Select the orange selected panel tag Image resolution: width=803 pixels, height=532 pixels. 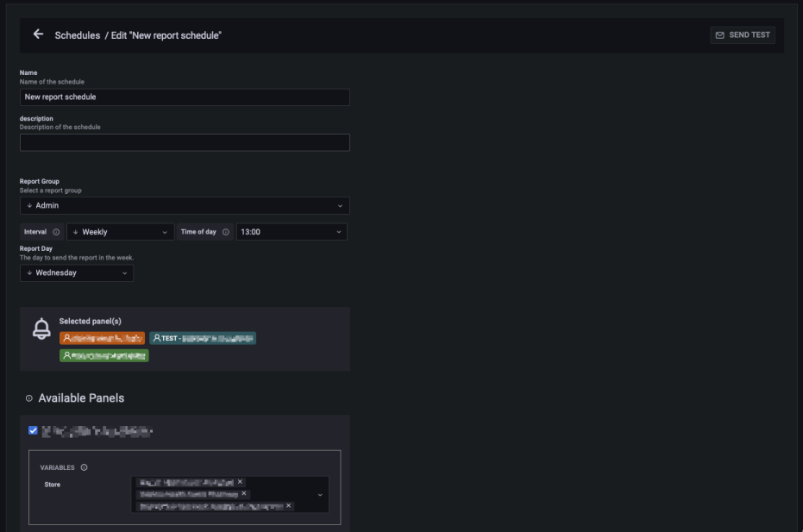(x=102, y=338)
